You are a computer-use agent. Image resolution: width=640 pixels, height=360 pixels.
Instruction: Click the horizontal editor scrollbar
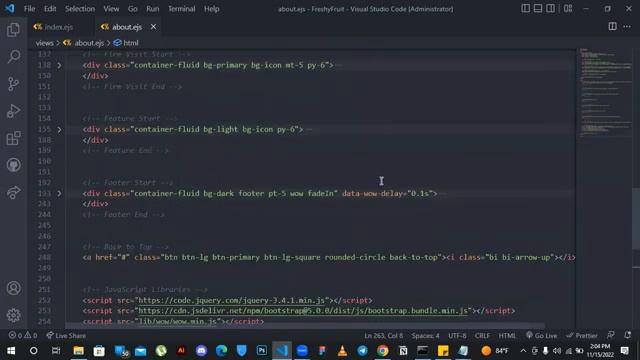(306, 326)
